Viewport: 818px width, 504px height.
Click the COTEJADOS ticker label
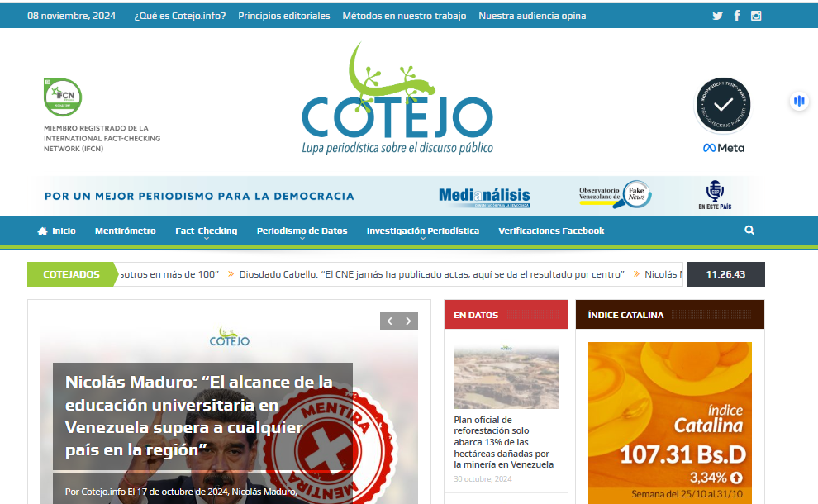point(71,274)
